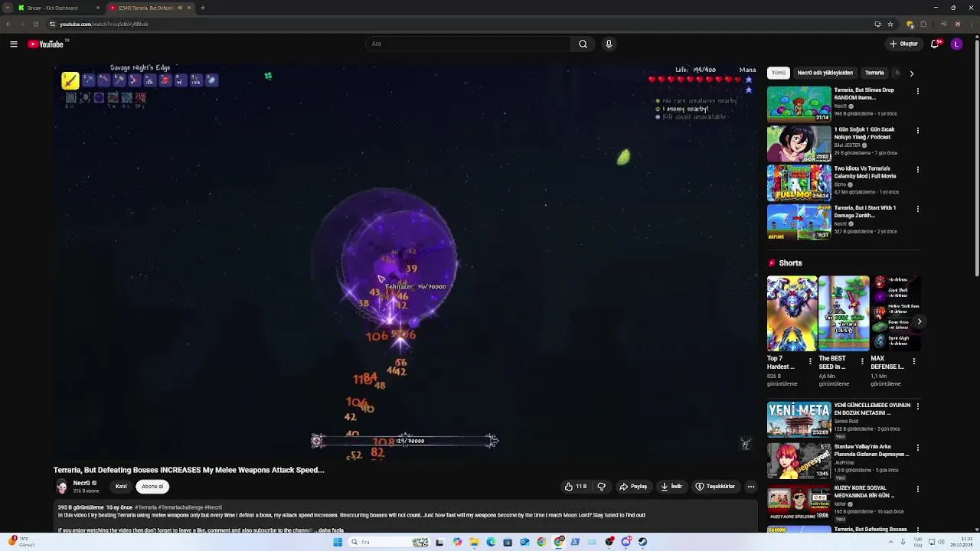Viewport: 980px width, 551px height.
Task: Open Necr0 channel avatar
Action: (61, 486)
